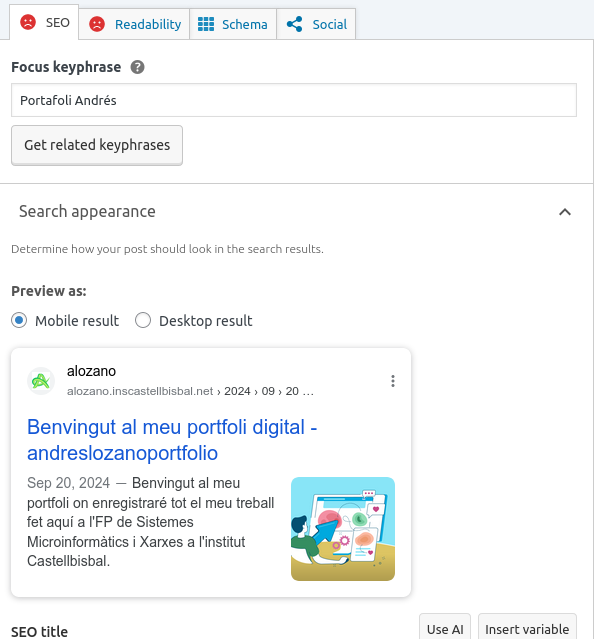Click the preview illustration thumbnail image
This screenshot has height=639, width=594.
click(343, 529)
